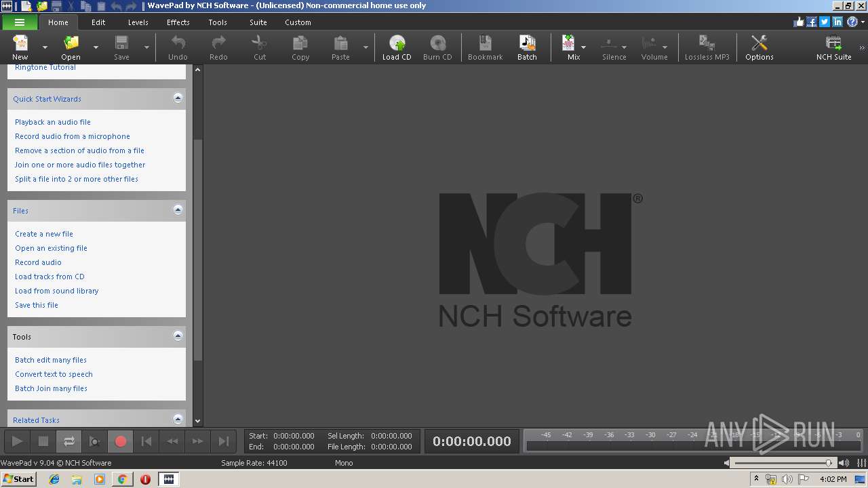This screenshot has width=868, height=488.
Task: Click the Rewind transport button
Action: [x=172, y=441]
